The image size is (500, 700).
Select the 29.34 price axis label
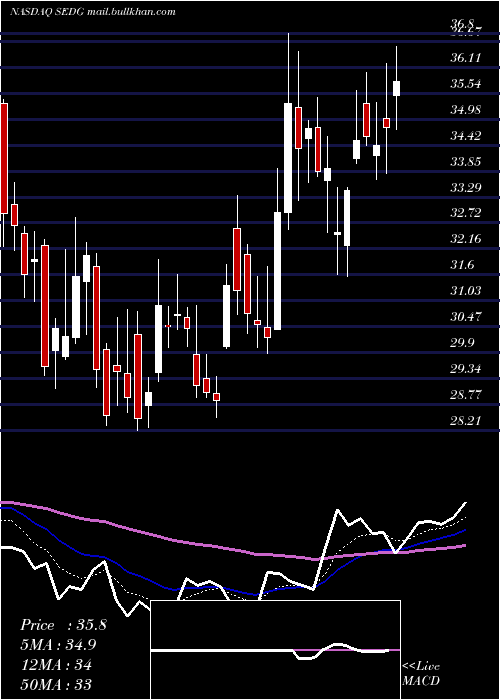click(x=466, y=368)
